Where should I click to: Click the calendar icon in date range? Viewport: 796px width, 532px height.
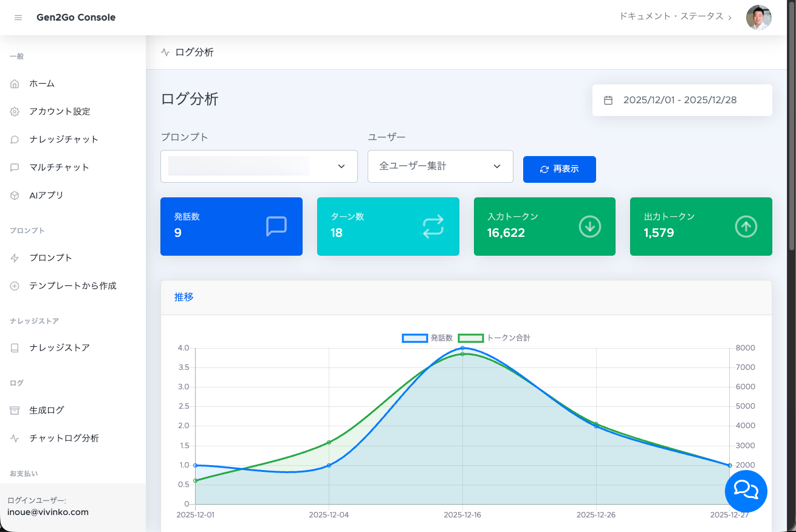(x=608, y=100)
